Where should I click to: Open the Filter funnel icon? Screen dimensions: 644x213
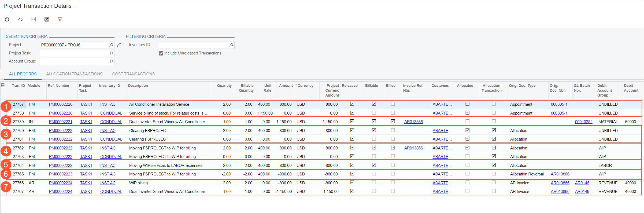[x=60, y=19]
